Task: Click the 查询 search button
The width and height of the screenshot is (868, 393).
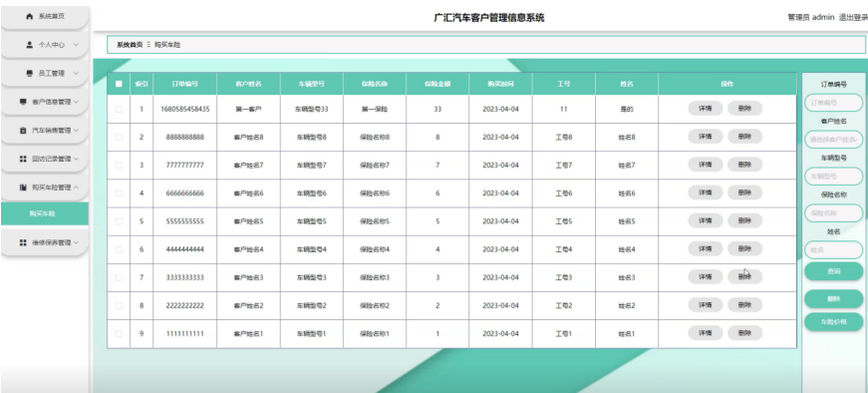Action: point(833,271)
